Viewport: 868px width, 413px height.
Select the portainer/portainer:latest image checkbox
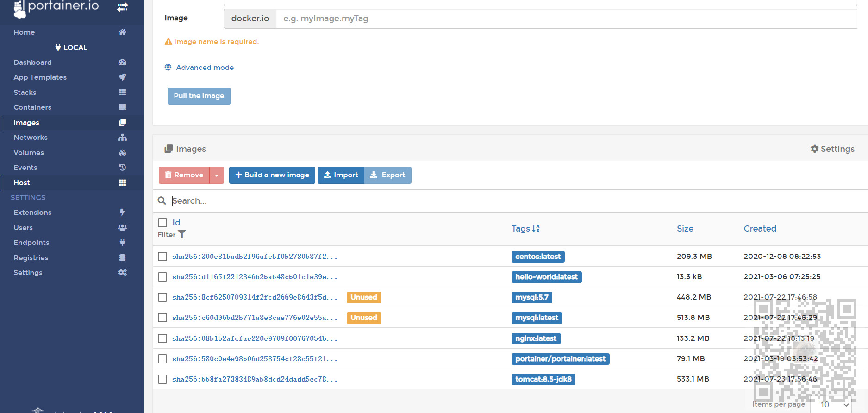[162, 359]
